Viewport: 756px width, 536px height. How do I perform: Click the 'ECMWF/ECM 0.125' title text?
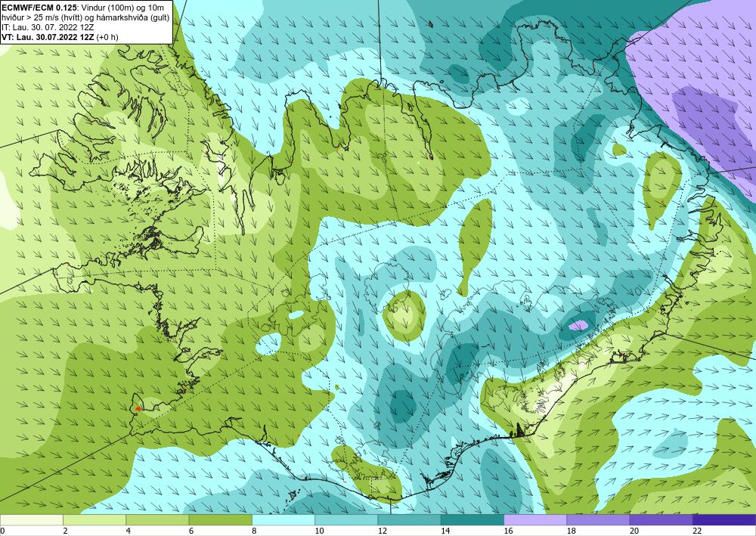click(39, 7)
